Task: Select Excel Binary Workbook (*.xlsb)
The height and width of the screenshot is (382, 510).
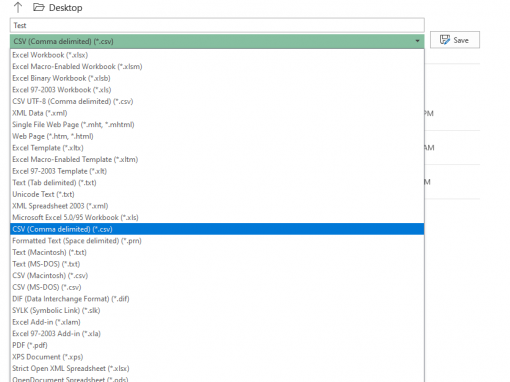Action: (x=217, y=78)
